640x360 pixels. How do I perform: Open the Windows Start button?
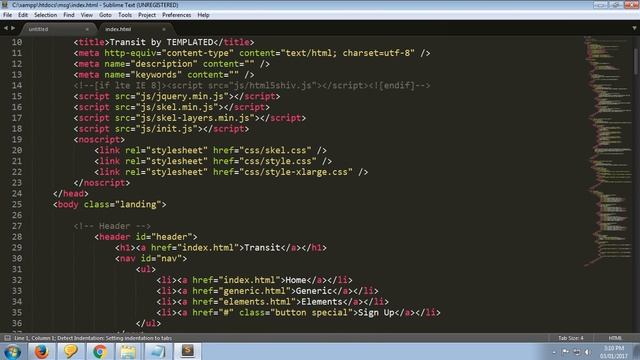(12, 351)
